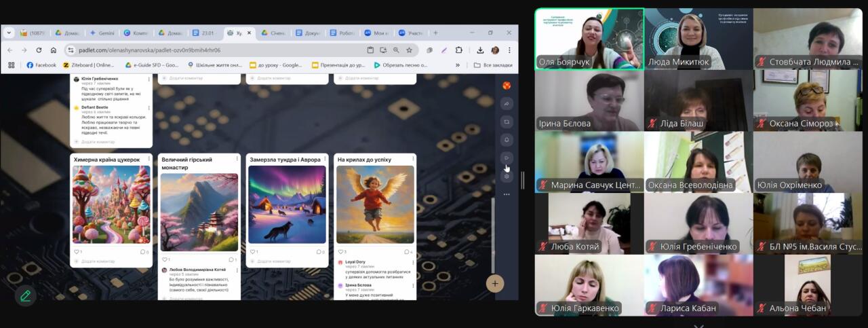Open the Ziteboard bookmark
Screen dimensions: 868x328
point(89,65)
